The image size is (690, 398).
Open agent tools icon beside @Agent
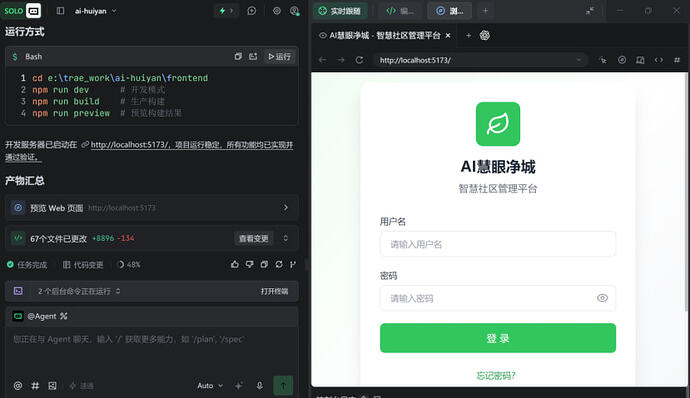(64, 316)
